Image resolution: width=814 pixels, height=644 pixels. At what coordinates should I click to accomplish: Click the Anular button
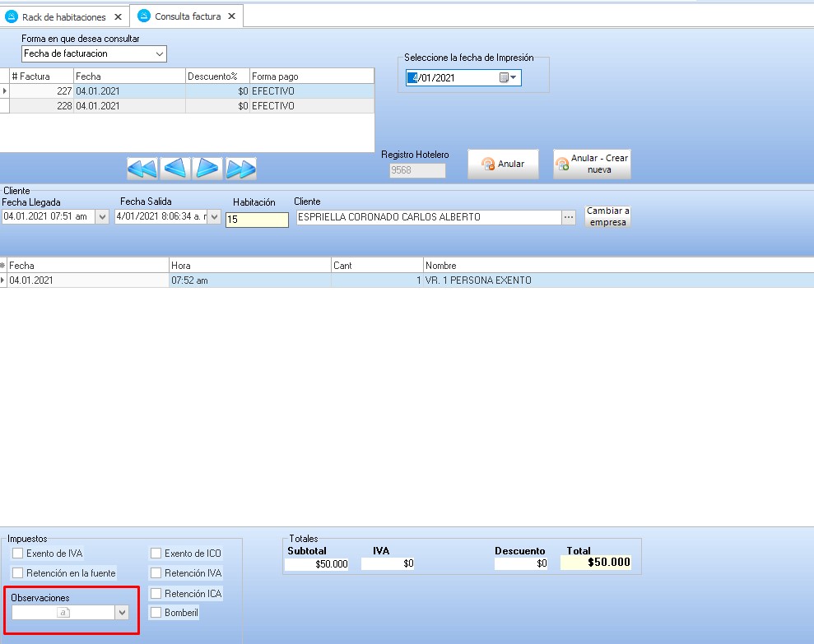pos(503,164)
